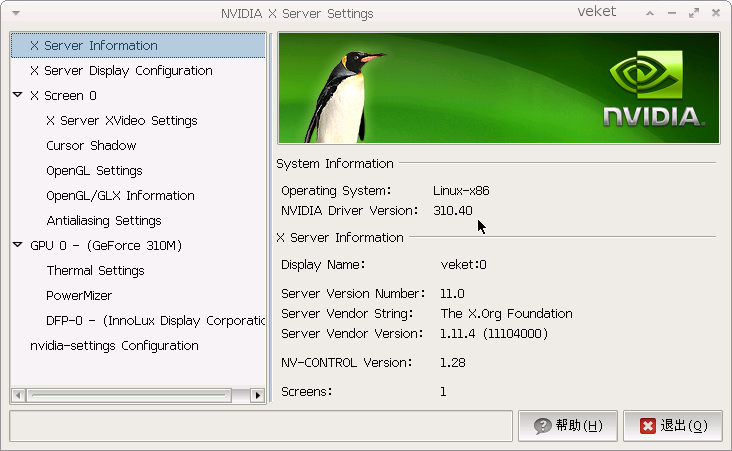Open OpenGL Settings page
Image resolution: width=732 pixels, height=451 pixels.
[94, 171]
